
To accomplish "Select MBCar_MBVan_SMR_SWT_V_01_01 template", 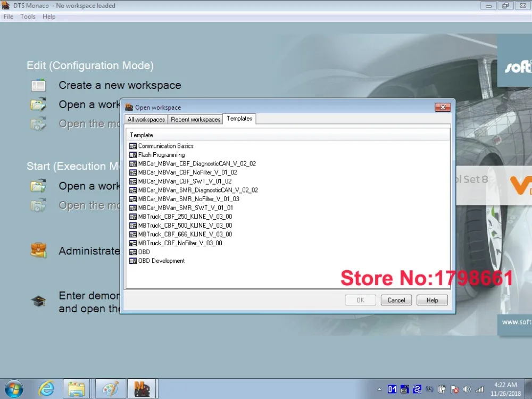I will pos(181,207).
